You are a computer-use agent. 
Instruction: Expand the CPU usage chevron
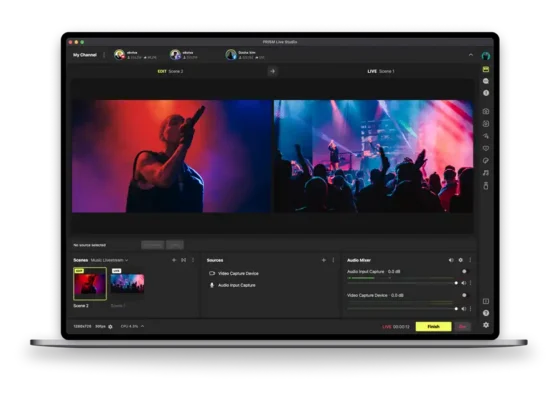coord(142,326)
